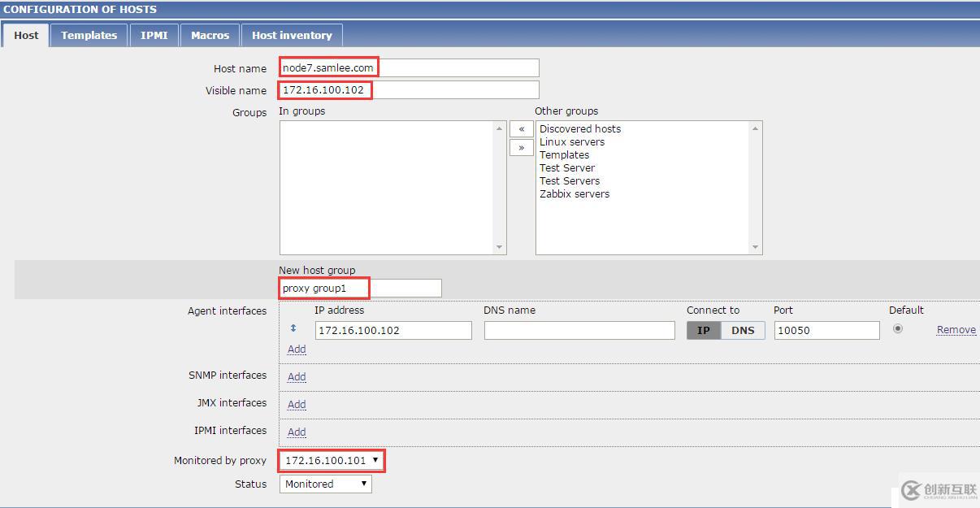The height and width of the screenshot is (508, 980).
Task: Switch to the Templates tab
Action: [89, 35]
